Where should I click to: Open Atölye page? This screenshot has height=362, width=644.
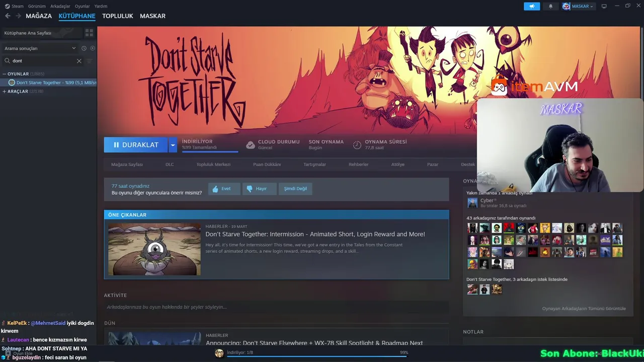click(x=397, y=164)
